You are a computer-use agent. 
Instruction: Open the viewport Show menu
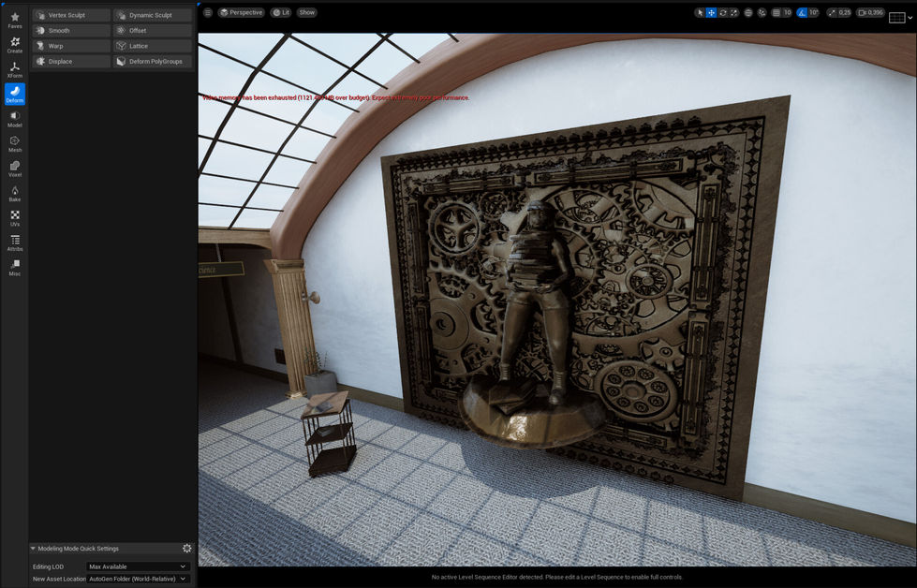coord(306,12)
